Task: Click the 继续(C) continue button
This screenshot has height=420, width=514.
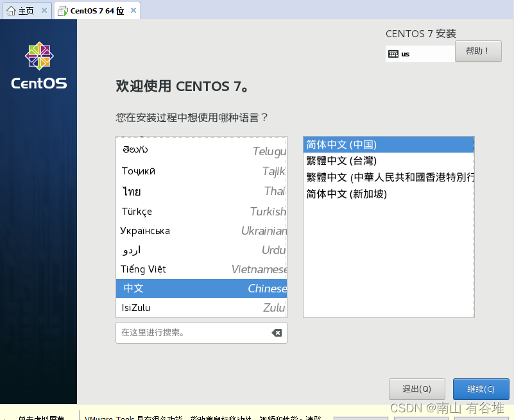Action: pyautogui.click(x=481, y=389)
